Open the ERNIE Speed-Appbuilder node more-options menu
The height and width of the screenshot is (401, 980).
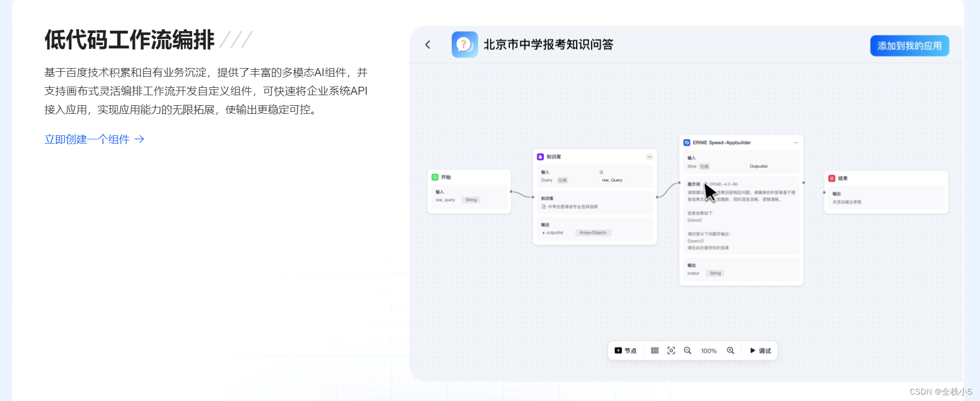pyautogui.click(x=796, y=143)
